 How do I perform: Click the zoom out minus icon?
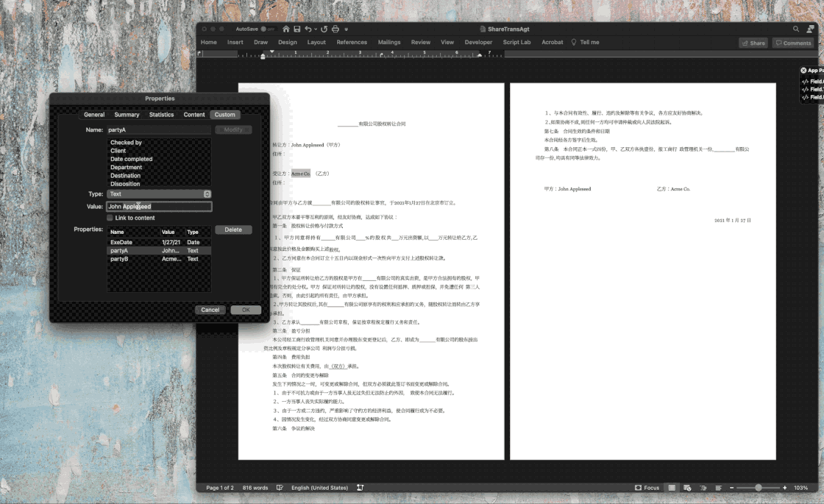(731, 488)
